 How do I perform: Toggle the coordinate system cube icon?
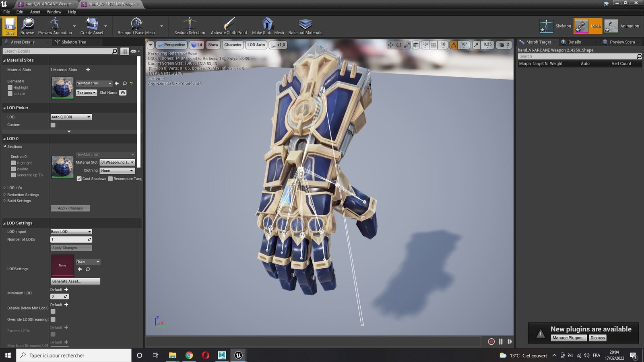[416, 45]
